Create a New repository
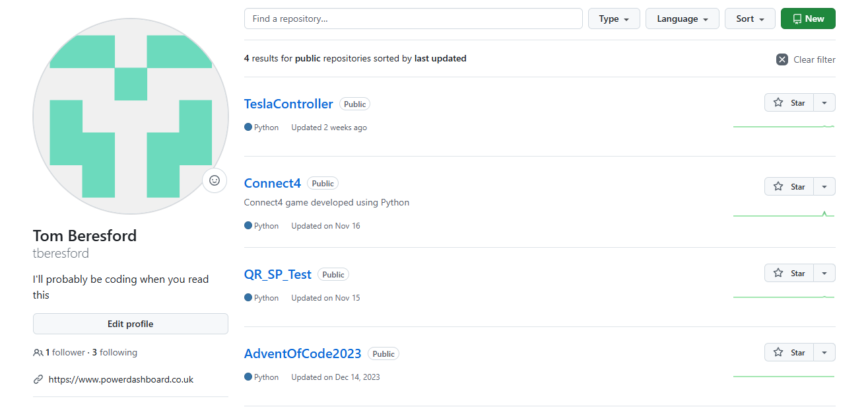 pyautogui.click(x=808, y=19)
